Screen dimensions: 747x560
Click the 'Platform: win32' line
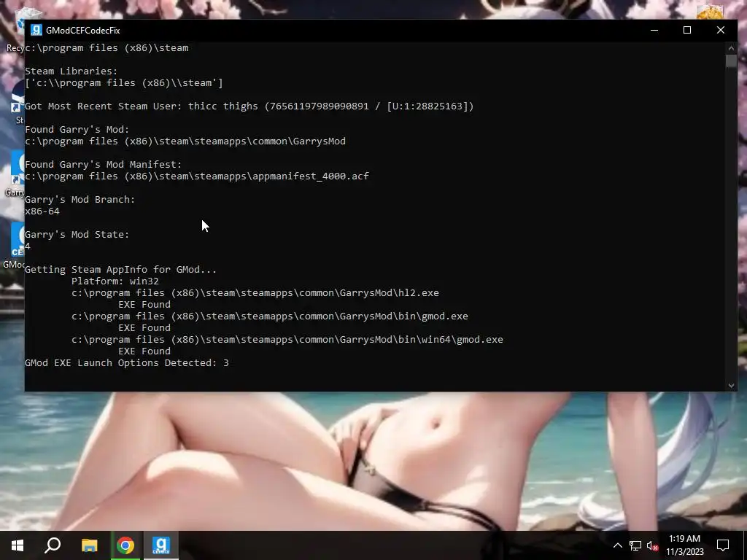pos(115,281)
